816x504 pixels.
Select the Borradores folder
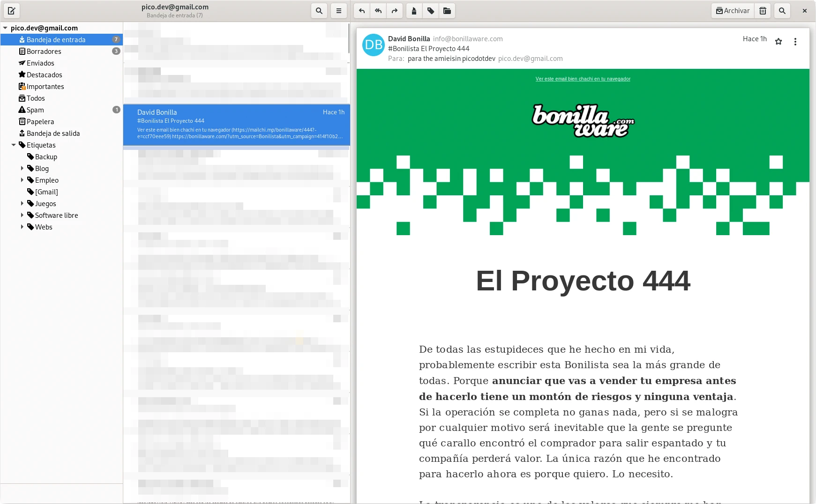[44, 52]
